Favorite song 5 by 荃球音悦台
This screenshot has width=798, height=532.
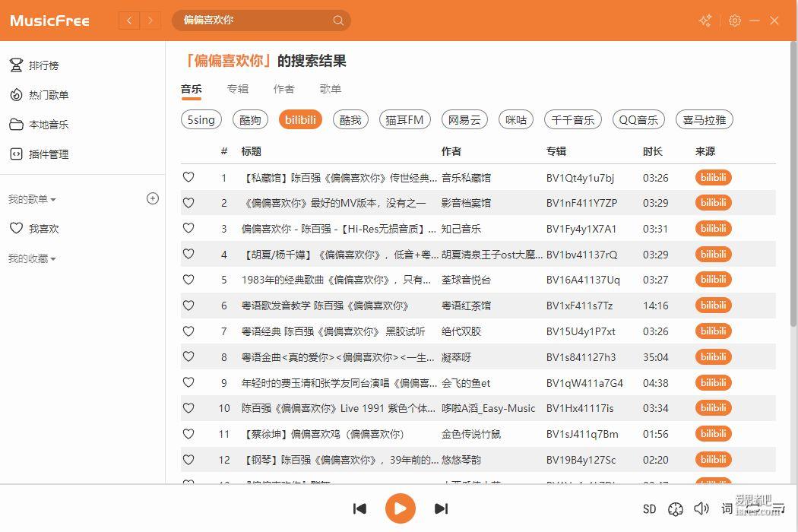(x=188, y=280)
